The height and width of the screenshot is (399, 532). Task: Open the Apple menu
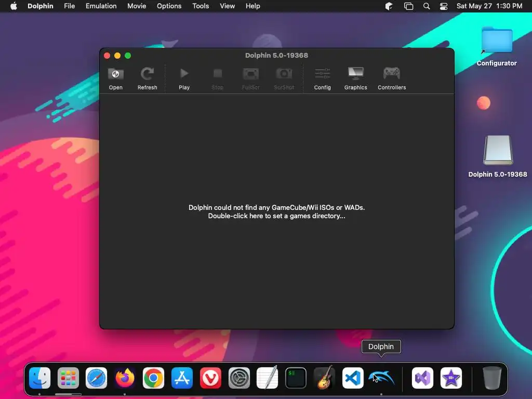coord(14,6)
